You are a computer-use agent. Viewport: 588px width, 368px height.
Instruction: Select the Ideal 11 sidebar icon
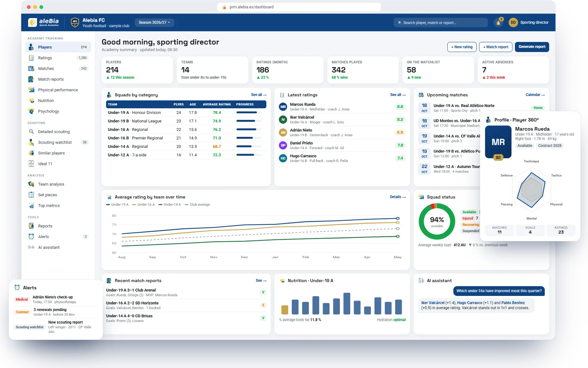tap(31, 164)
